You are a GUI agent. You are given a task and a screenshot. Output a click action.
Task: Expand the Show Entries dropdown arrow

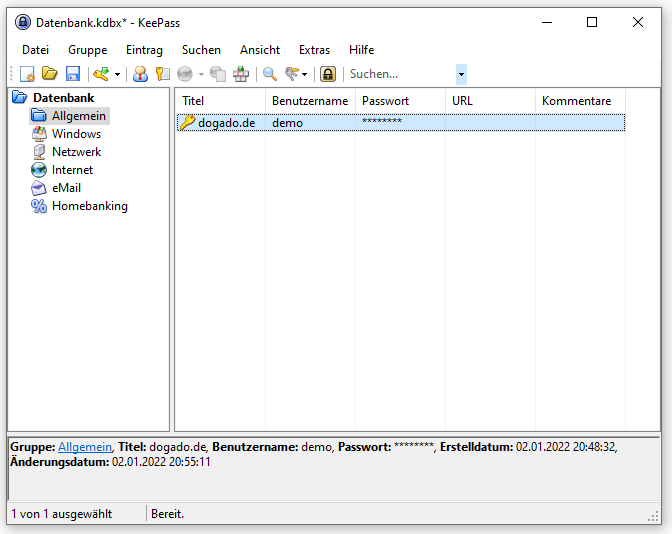click(x=305, y=75)
